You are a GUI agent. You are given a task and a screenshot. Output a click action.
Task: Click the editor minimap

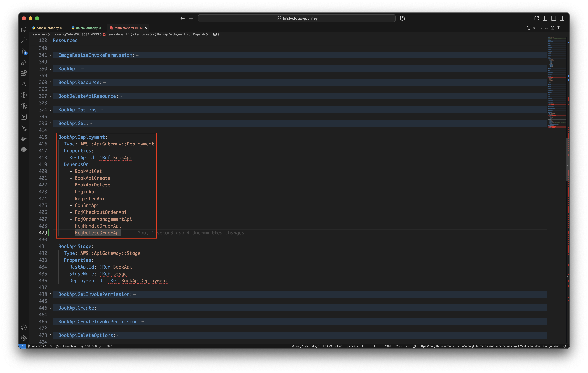click(x=557, y=83)
